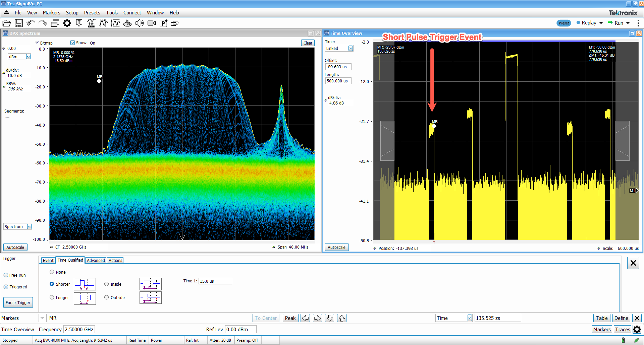
Task: Click the Time 1 value field
Action: pos(215,281)
